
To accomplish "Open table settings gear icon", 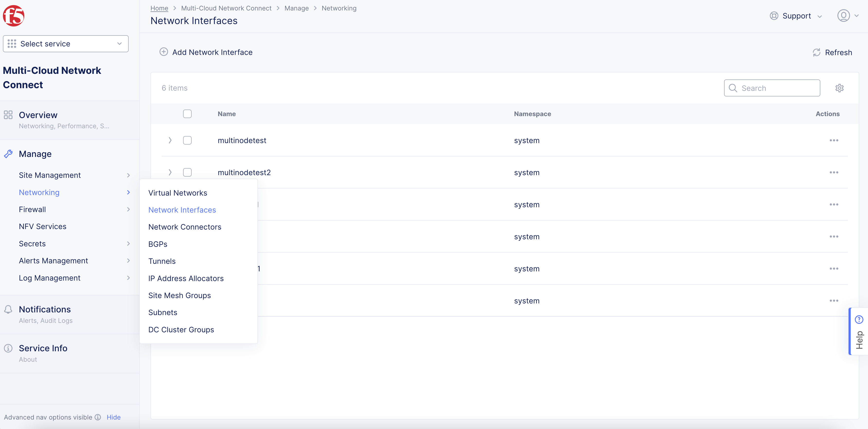I will click(839, 88).
